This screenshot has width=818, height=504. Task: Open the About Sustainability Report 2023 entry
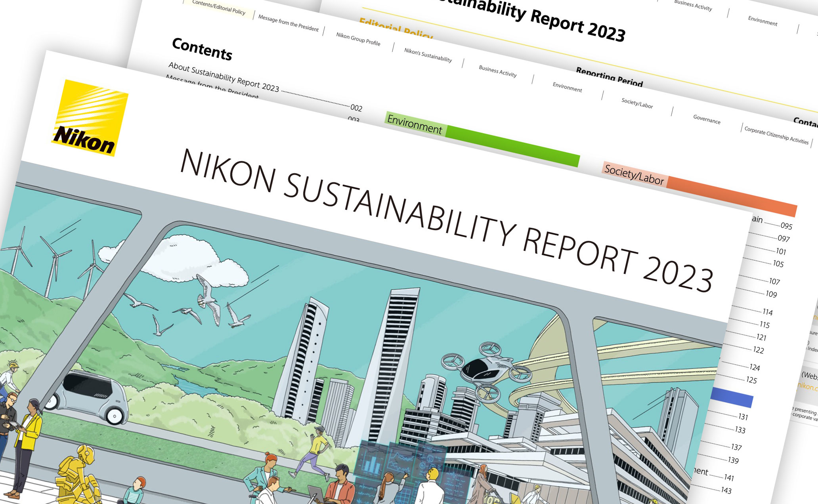click(x=224, y=77)
